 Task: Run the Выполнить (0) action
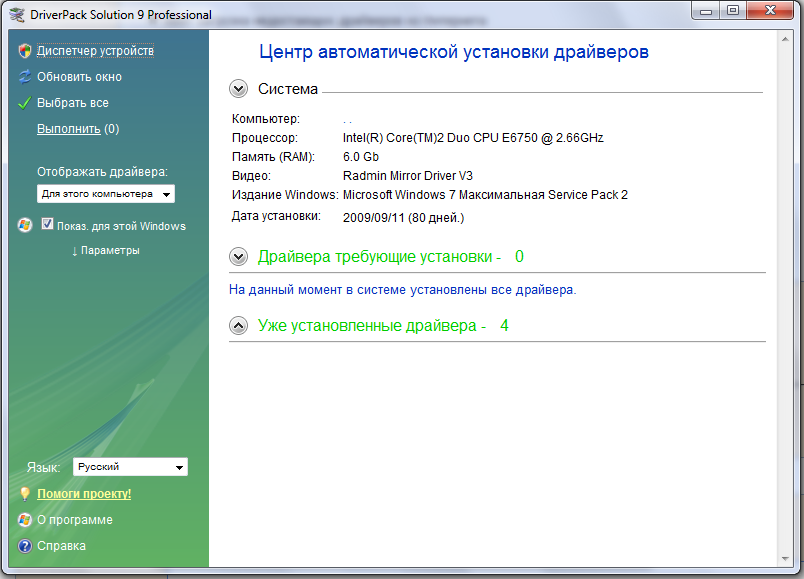point(78,129)
